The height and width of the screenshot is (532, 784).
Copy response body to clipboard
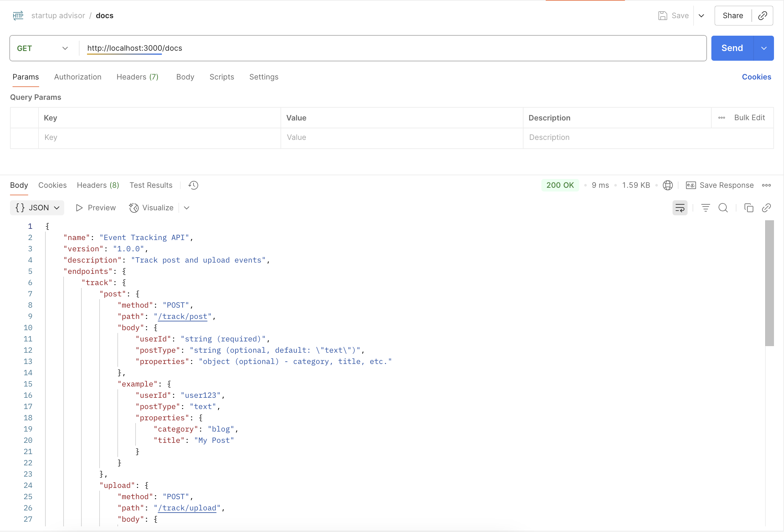(x=749, y=208)
